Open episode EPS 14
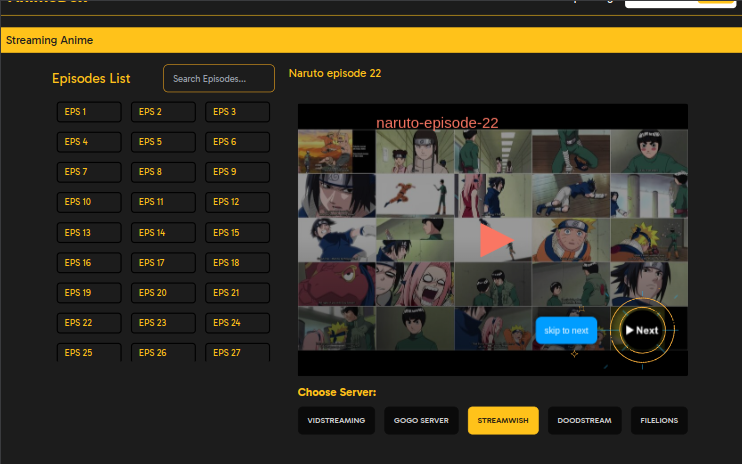742x464 pixels. click(163, 233)
